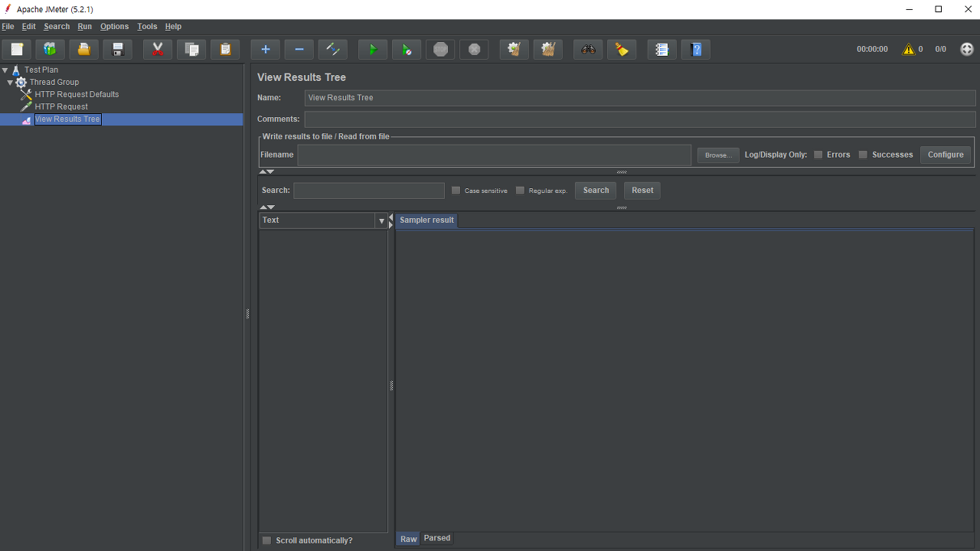Clear results with the single broom icon
980x551 pixels.
click(x=514, y=50)
